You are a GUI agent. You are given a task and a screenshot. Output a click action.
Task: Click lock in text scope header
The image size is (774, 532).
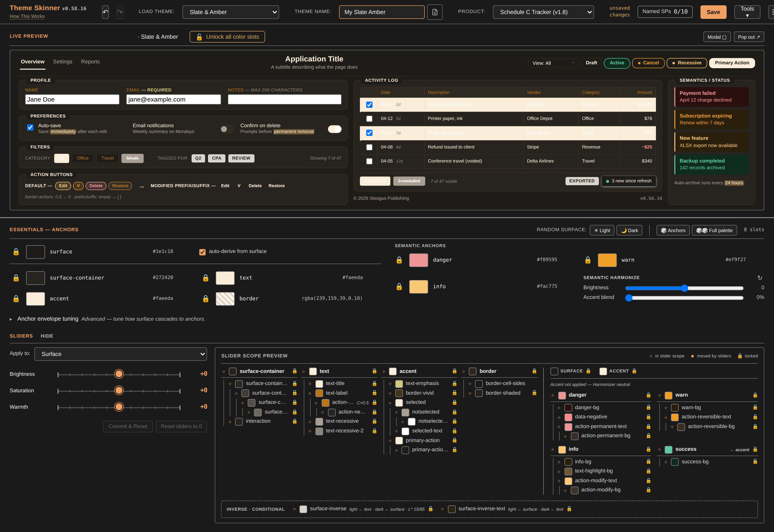(374, 371)
